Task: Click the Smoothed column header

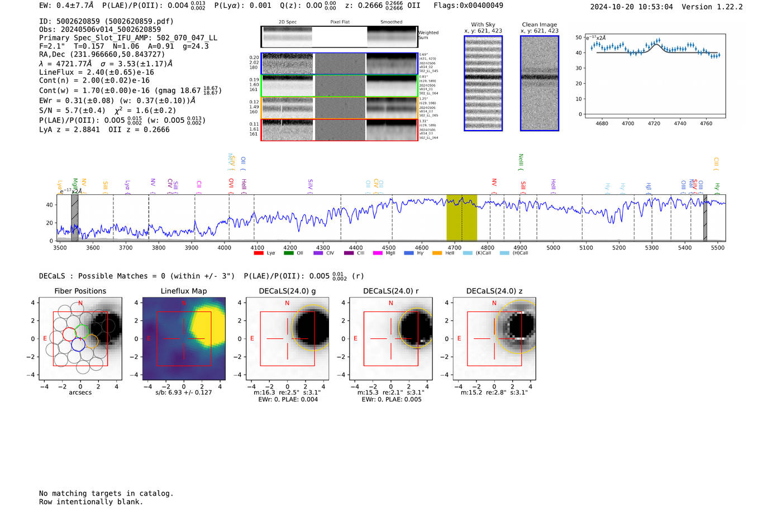Action: tap(392, 22)
